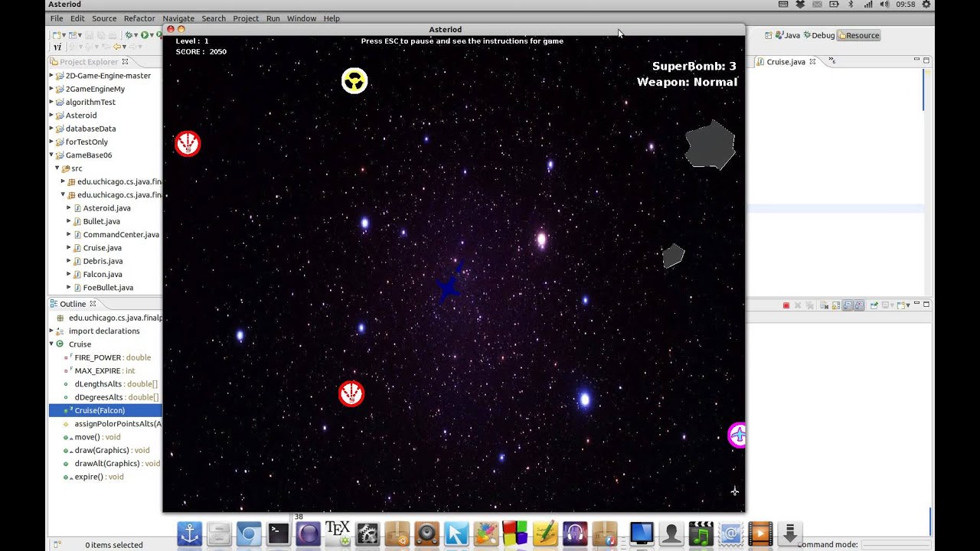
Task: Click the clock showing 09:58
Action: pyautogui.click(x=905, y=5)
